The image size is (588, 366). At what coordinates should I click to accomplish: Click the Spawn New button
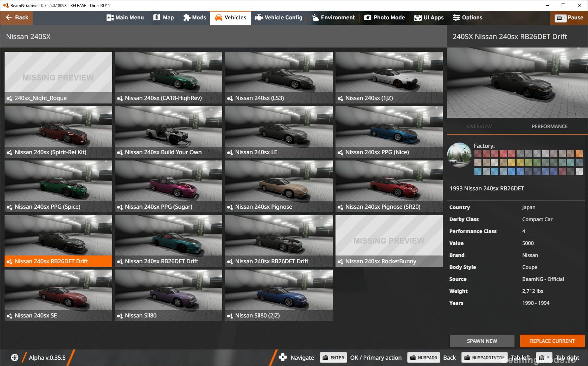pos(482,341)
